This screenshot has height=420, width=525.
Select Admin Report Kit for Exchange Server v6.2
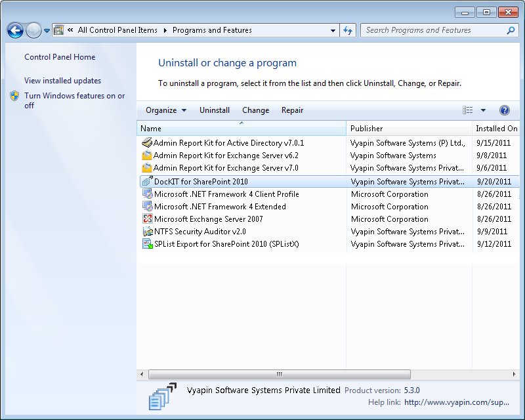tap(226, 156)
